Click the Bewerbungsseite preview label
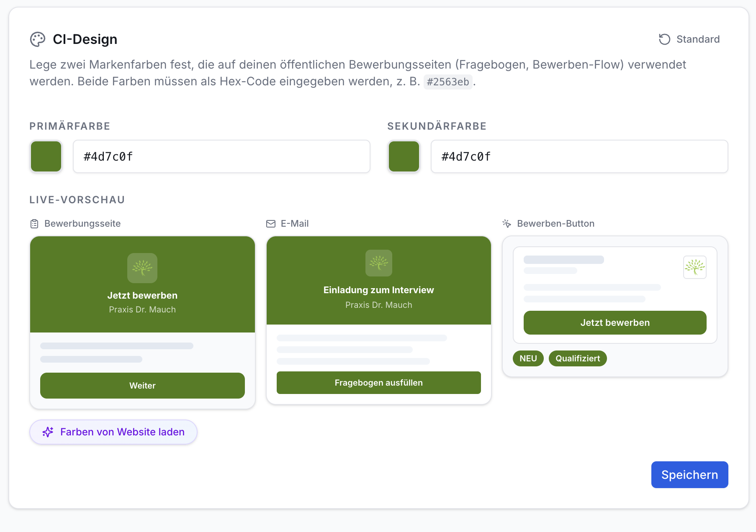The height and width of the screenshot is (532, 756). click(x=82, y=224)
